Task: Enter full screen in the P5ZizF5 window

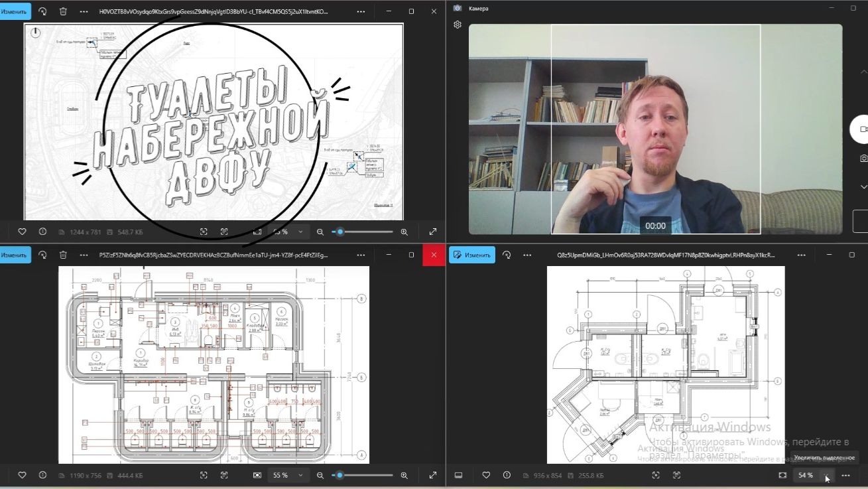Action: click(x=433, y=475)
